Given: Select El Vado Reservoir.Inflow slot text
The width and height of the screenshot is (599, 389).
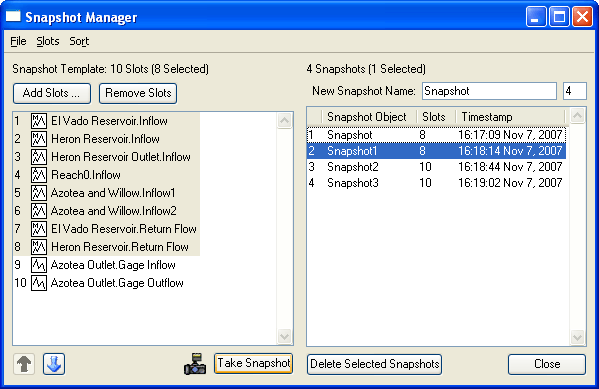Looking at the screenshot, I should (x=109, y=121).
